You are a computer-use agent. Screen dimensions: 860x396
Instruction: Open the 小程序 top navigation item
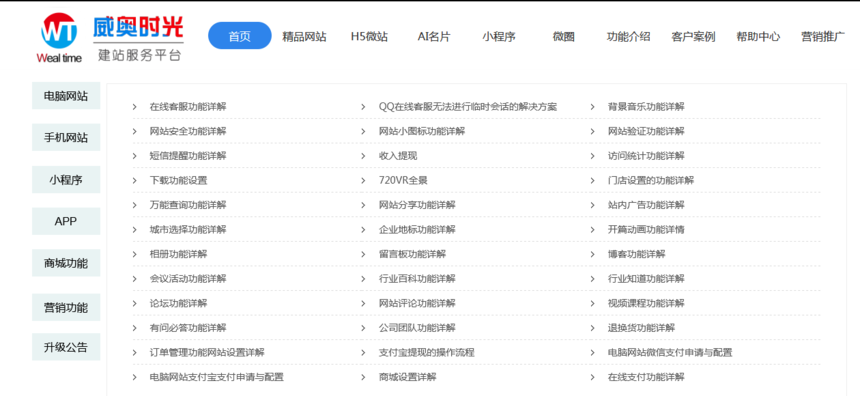pyautogui.click(x=499, y=37)
